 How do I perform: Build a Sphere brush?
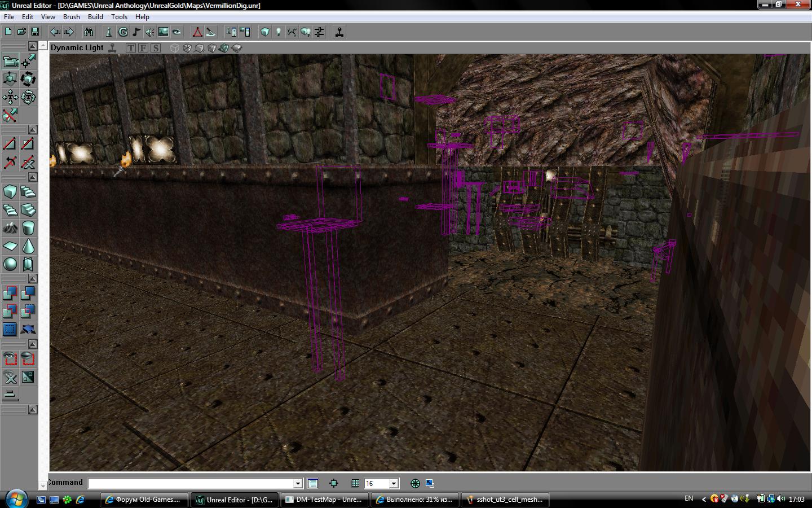click(10, 264)
